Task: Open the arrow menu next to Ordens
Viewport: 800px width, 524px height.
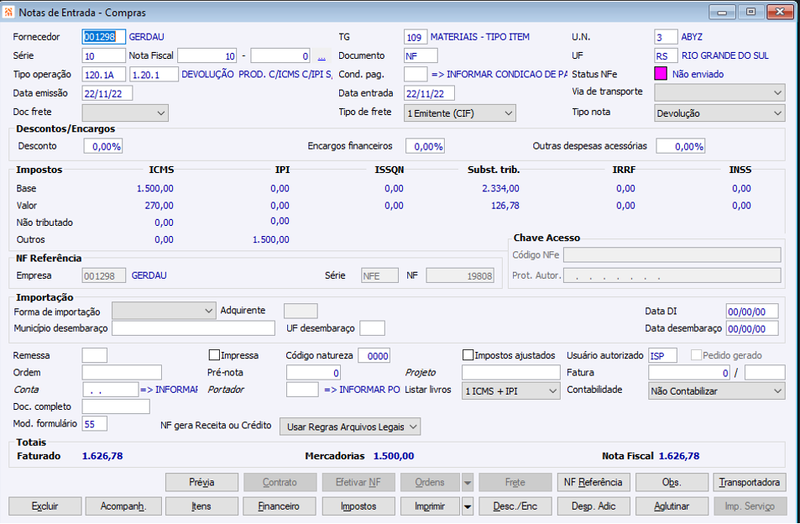Action: (467, 482)
